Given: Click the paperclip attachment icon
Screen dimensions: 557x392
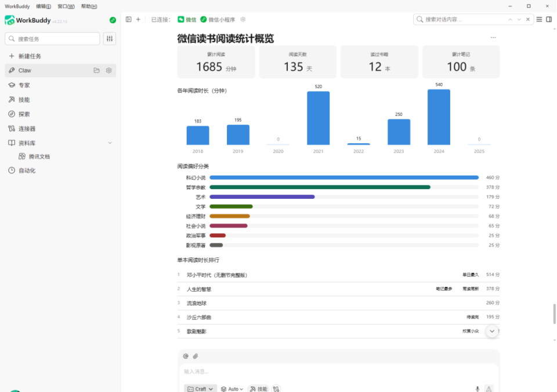Looking at the screenshot, I should pos(196,356).
